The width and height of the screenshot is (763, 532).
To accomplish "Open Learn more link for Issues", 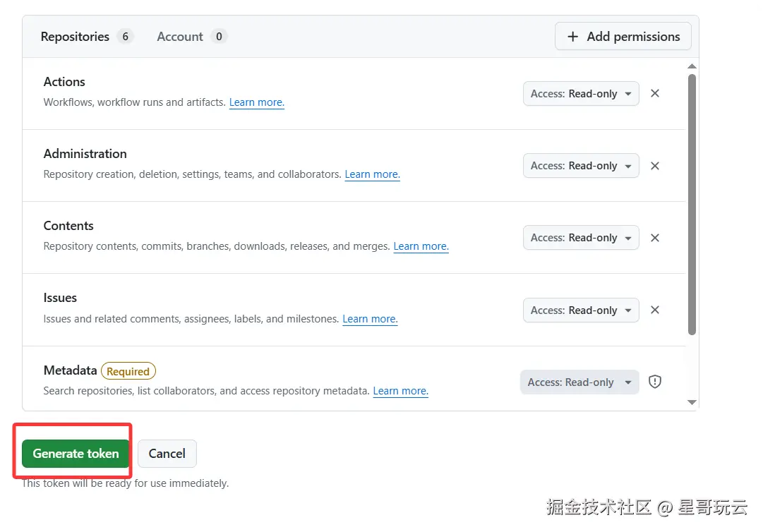I will click(370, 319).
